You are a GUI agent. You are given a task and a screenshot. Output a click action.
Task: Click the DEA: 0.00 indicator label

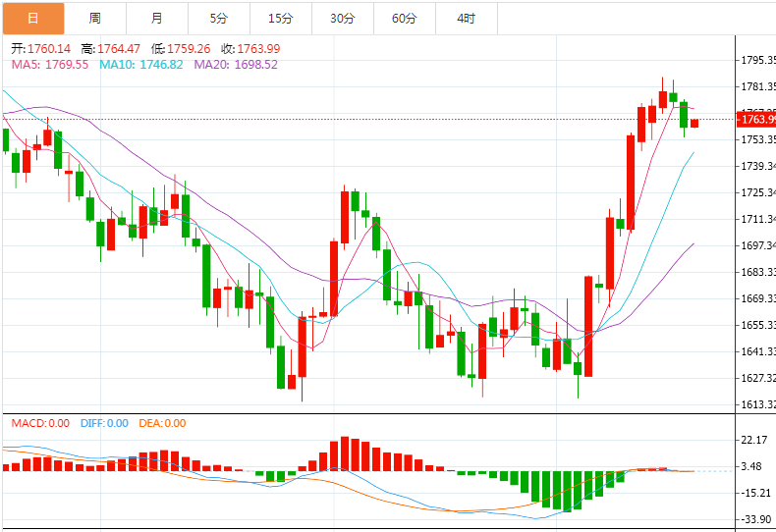162,423
